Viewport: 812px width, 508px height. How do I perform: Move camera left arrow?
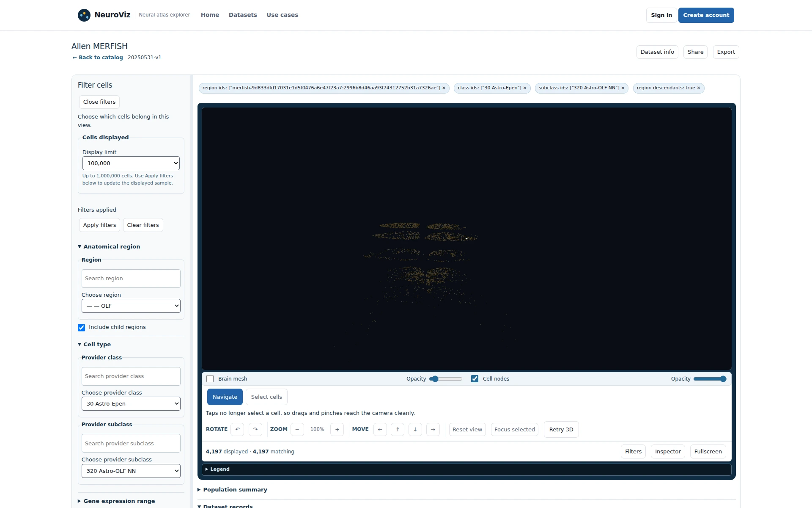[x=380, y=429]
